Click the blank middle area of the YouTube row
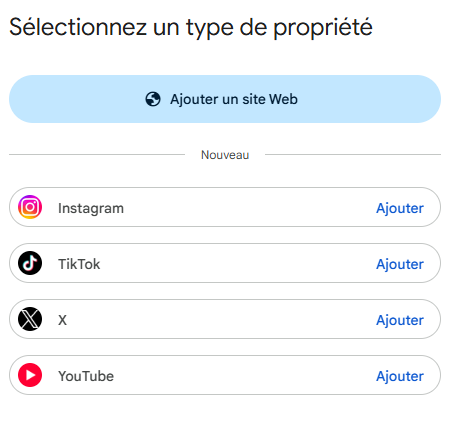This screenshot has width=458, height=422. pyautogui.click(x=245, y=375)
